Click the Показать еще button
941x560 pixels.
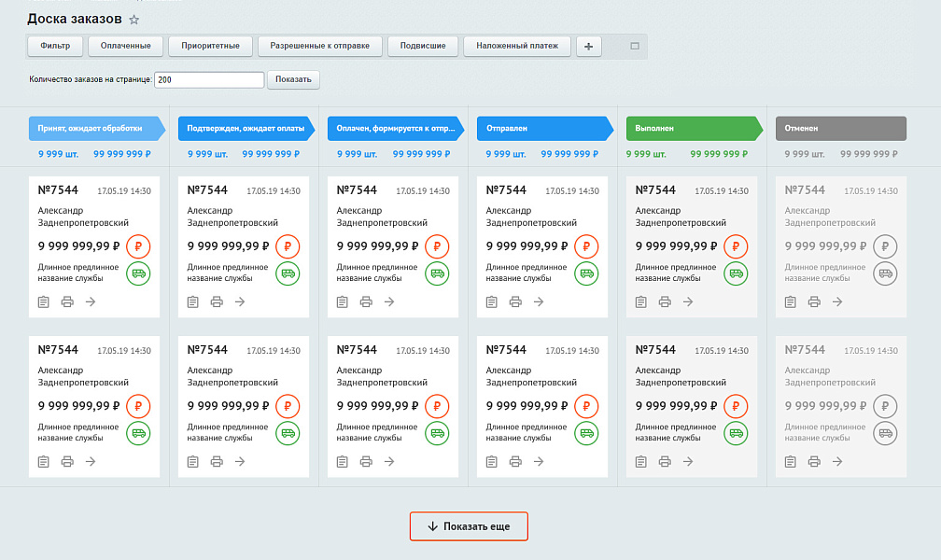tap(469, 526)
